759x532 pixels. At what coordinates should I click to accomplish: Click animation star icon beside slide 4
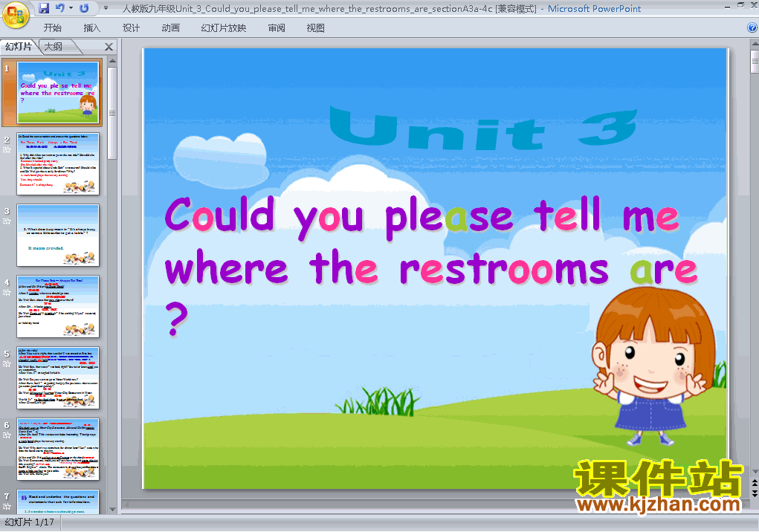[x=7, y=293]
